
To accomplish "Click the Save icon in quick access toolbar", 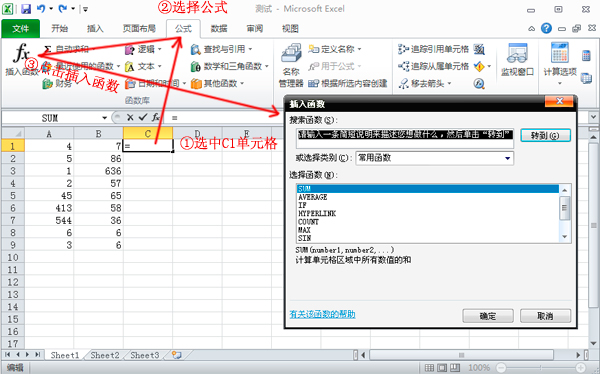I will pyautogui.click(x=26, y=9).
